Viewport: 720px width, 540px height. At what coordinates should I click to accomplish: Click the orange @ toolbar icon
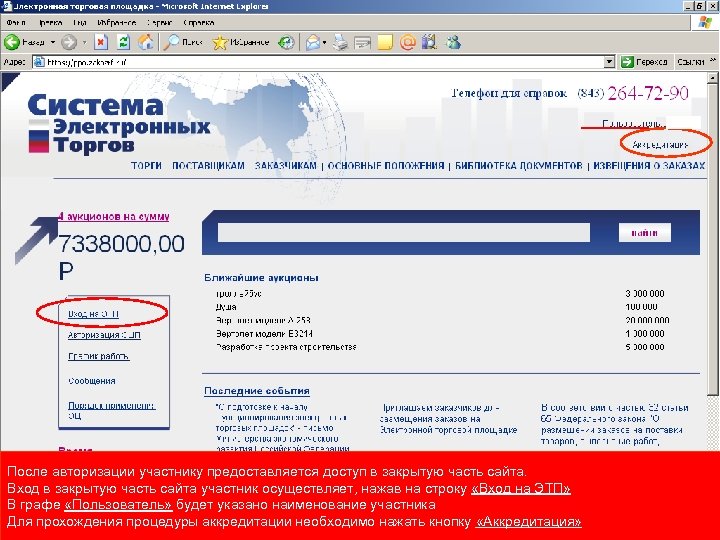tap(407, 42)
